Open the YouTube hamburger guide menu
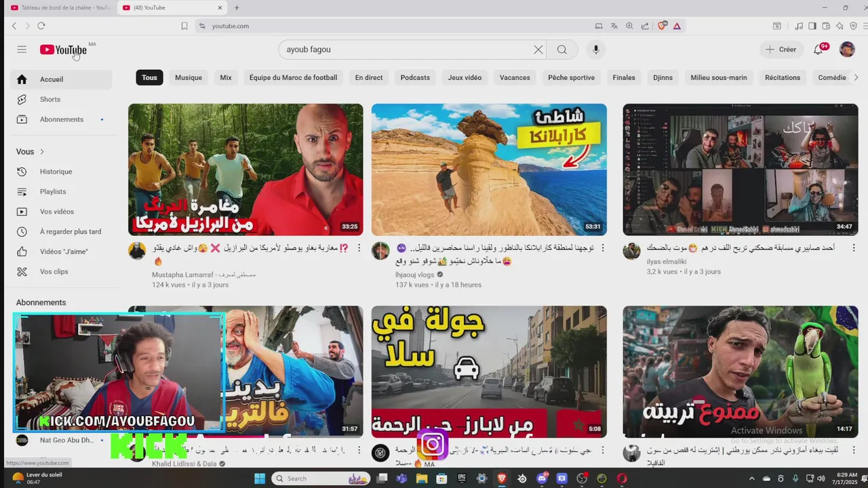The height and width of the screenshot is (488, 868). 22,49
